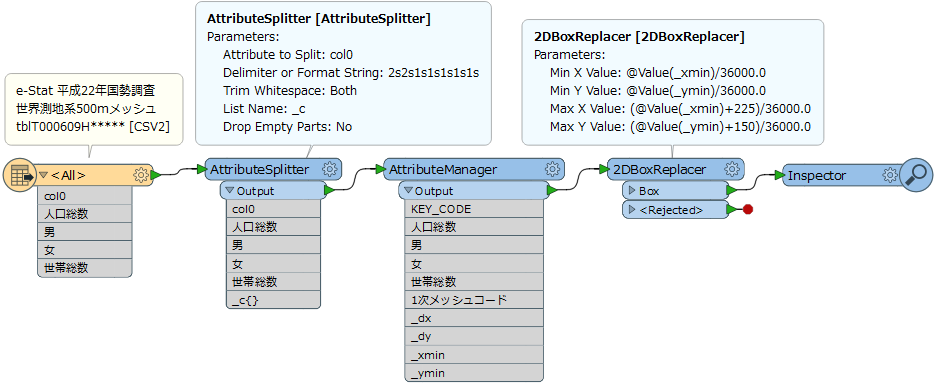The height and width of the screenshot is (384, 936).
Task: Collapse the AttributeManager Output port attributes
Action: pos(408,191)
